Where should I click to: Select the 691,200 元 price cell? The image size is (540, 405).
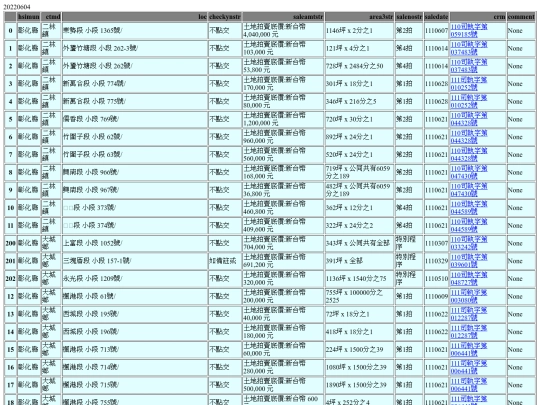(283, 261)
